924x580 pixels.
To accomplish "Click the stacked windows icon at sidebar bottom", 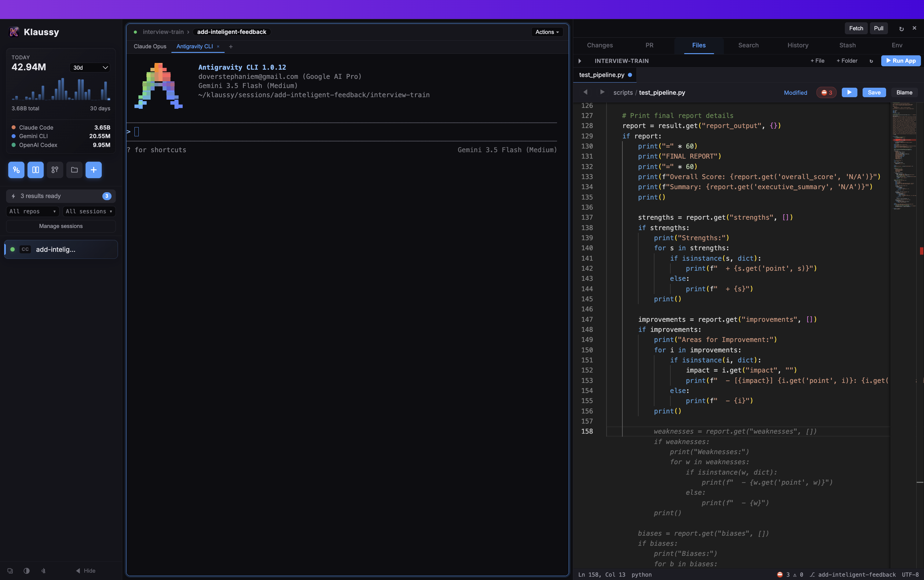I will [x=10, y=571].
